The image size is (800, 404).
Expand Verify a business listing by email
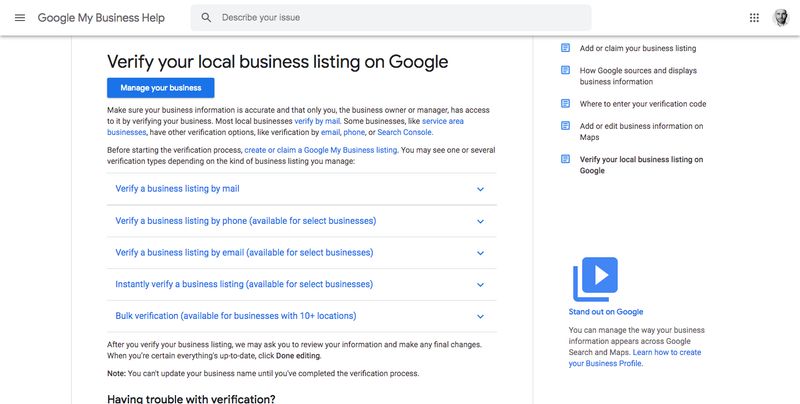coord(302,252)
